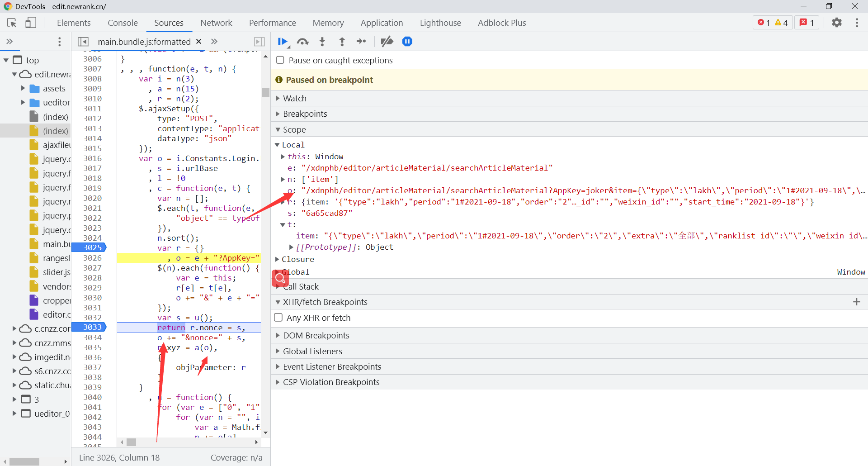Screen dimensions: 868x466
Task: Open the navigator pane three-dot menu
Action: [x=60, y=42]
